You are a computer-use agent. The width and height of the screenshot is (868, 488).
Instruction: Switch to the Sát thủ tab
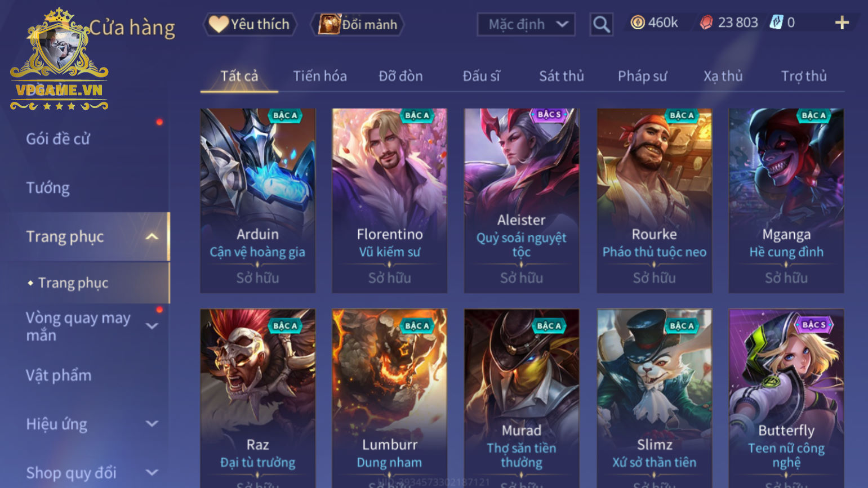(562, 76)
